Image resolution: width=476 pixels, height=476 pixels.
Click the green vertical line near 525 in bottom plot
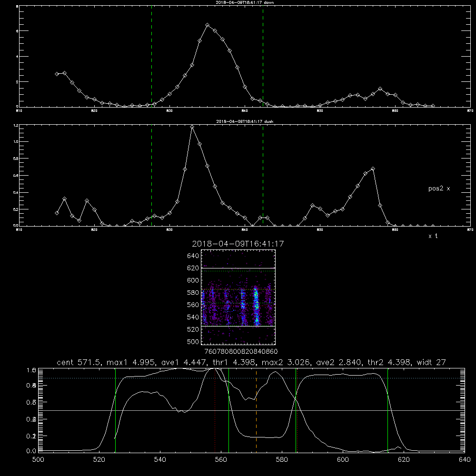(x=115, y=410)
